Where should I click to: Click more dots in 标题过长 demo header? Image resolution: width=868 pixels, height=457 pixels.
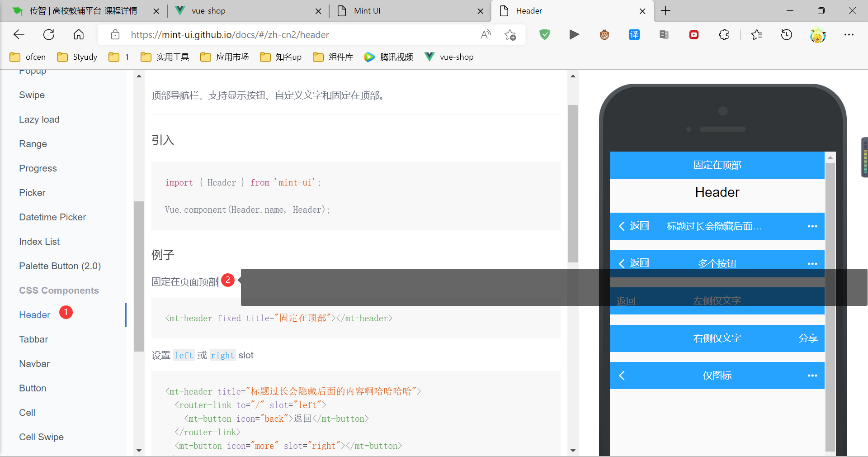[812, 226]
